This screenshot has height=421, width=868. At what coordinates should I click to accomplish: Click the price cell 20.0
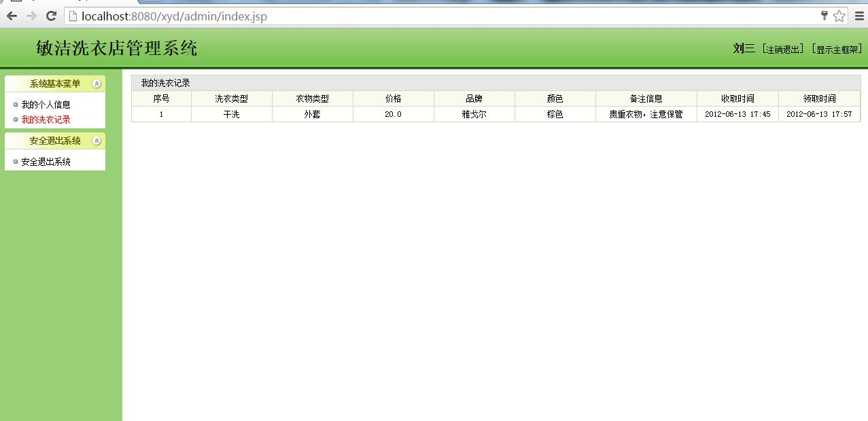(x=394, y=115)
